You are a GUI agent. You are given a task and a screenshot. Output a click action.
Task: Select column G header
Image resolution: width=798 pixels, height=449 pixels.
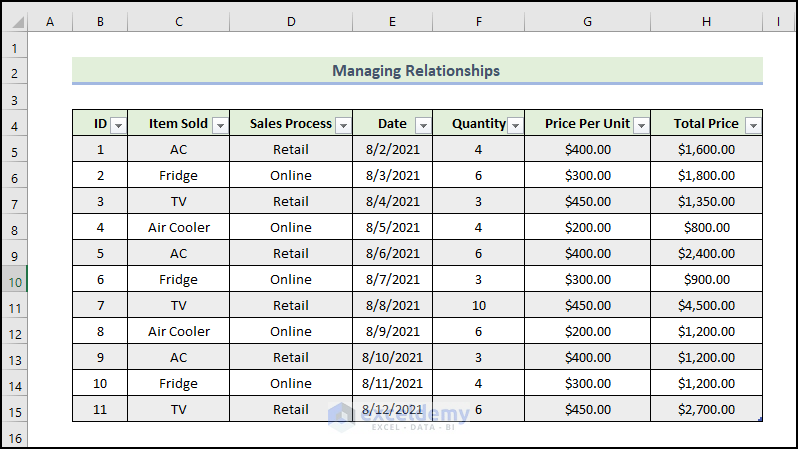587,21
